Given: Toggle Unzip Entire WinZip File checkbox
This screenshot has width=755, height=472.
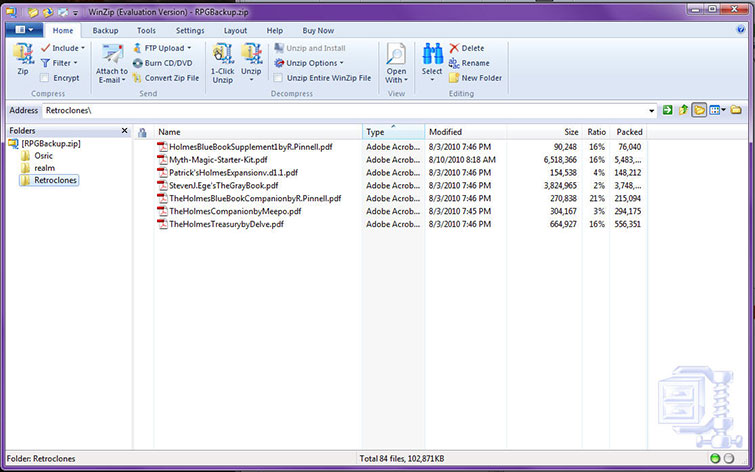Looking at the screenshot, I should (x=278, y=78).
